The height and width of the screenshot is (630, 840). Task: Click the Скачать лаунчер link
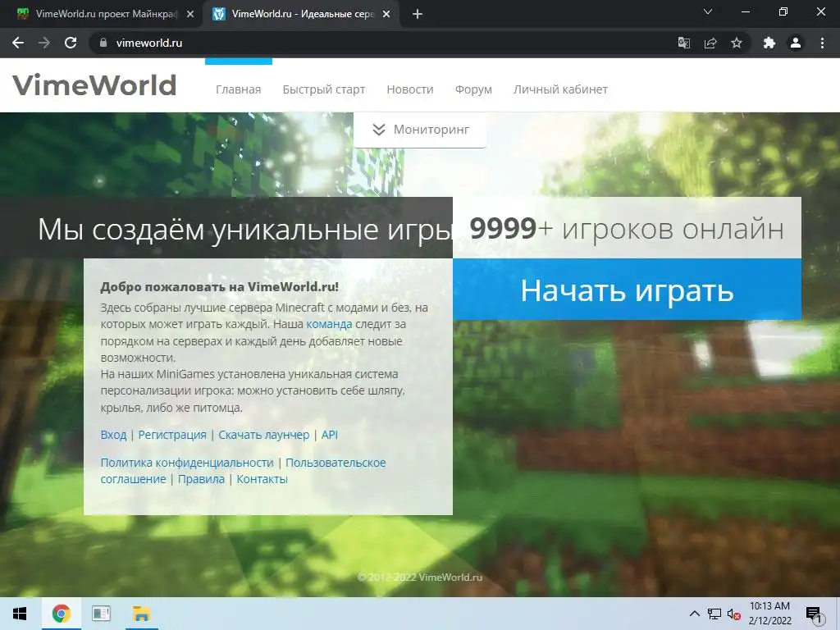tap(263, 435)
